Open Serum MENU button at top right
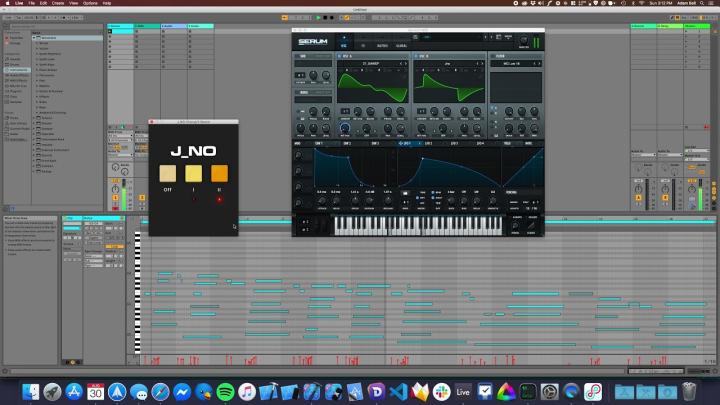The image size is (720, 405). tap(508, 37)
